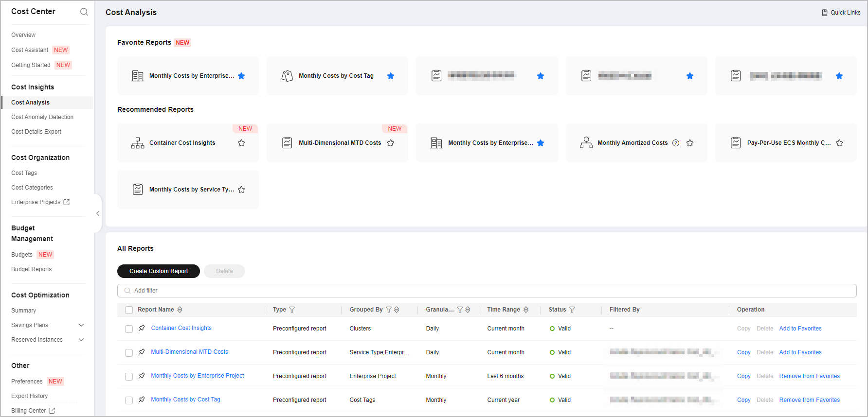Open Cost Anomaly Detection page
868x417 pixels.
42,117
